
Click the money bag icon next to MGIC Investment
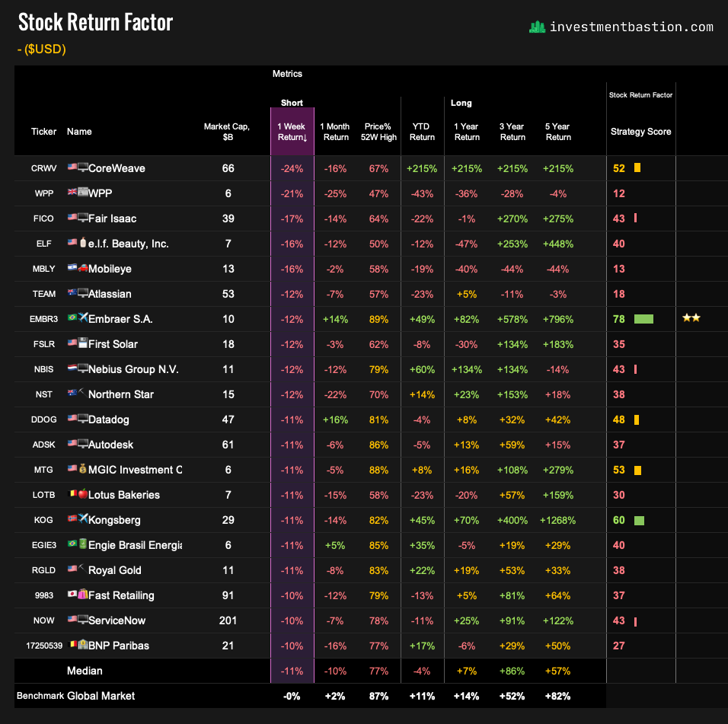(83, 467)
